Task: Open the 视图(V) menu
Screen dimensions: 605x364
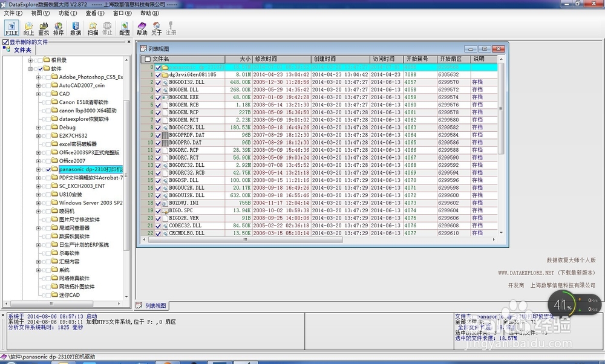Action: (x=41, y=13)
